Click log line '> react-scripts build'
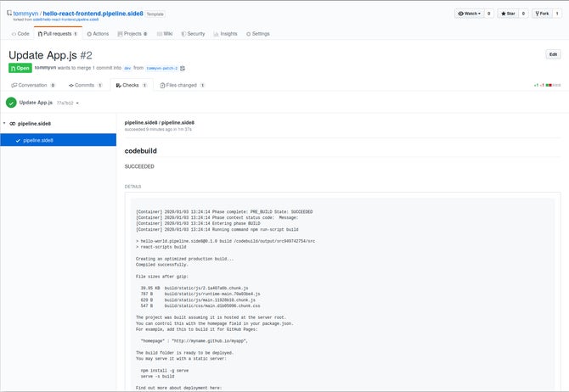 click(161, 247)
